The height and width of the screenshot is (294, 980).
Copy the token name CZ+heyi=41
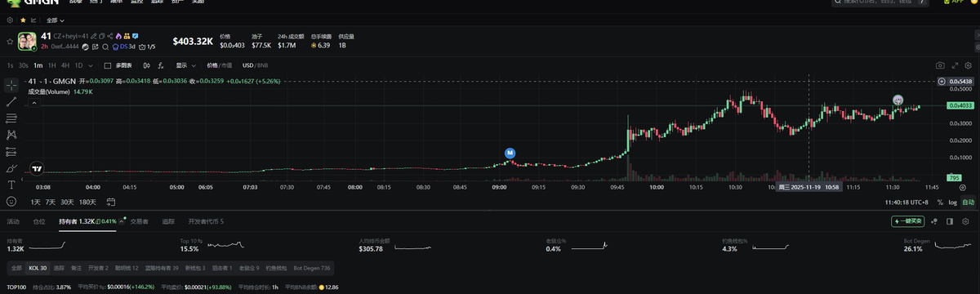(x=102, y=36)
